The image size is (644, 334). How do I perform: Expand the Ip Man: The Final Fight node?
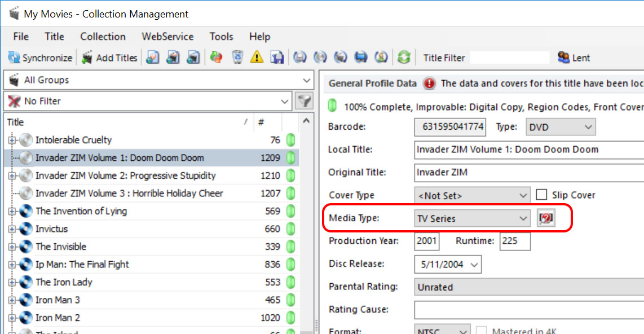[x=12, y=264]
